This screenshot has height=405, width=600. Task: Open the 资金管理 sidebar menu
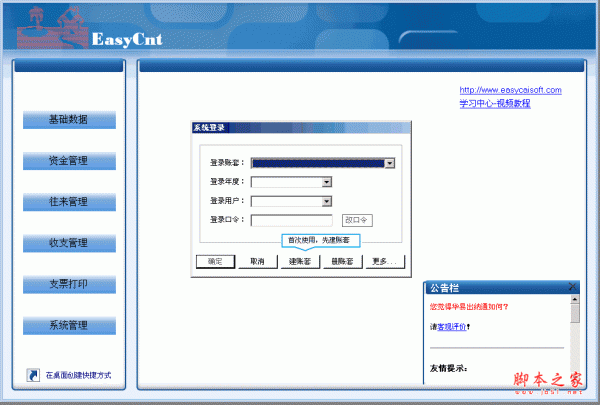click(69, 161)
